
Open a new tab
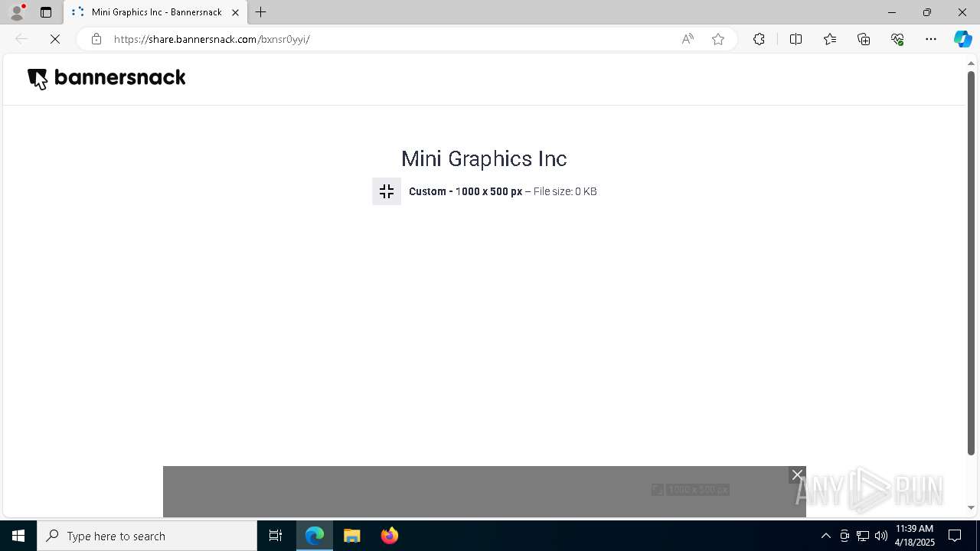(261, 12)
